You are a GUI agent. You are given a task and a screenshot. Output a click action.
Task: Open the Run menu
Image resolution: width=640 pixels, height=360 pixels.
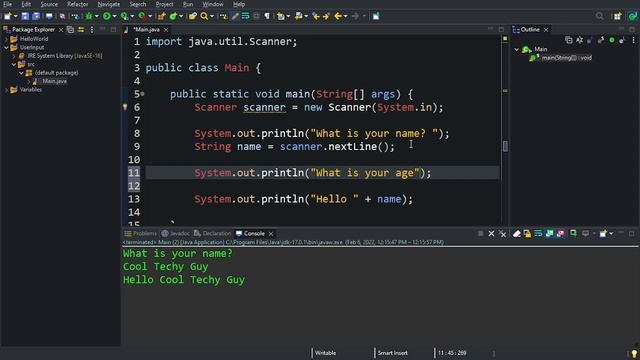(188, 4)
